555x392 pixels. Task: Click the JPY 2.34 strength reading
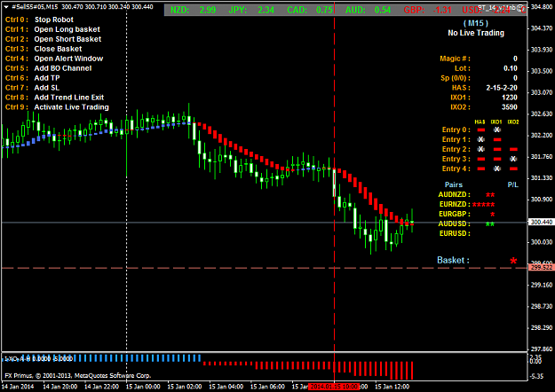(251, 10)
